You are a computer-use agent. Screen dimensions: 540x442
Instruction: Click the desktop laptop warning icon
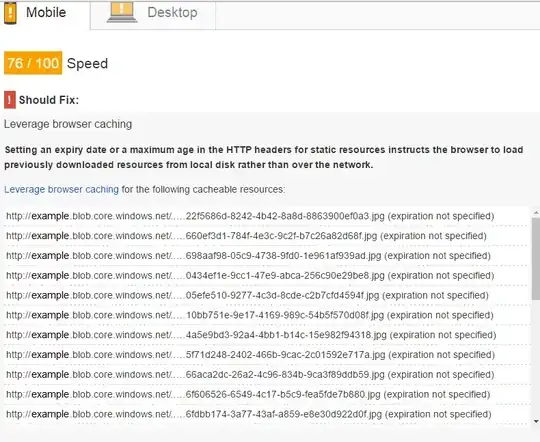[122, 12]
